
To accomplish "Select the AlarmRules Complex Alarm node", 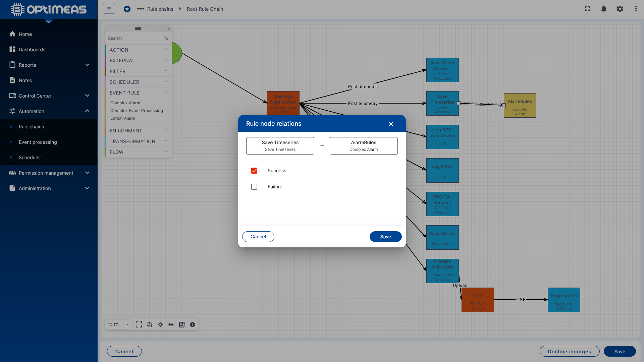I will tap(520, 105).
